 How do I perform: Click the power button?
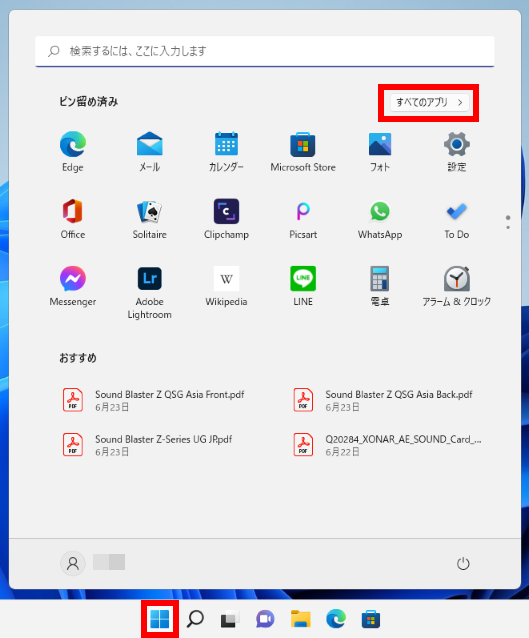[463, 564]
